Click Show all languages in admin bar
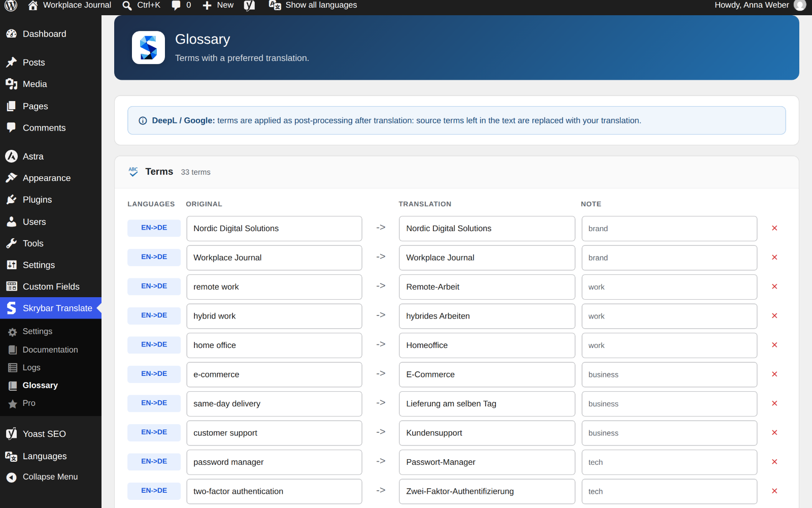This screenshot has width=812, height=508. (x=313, y=5)
